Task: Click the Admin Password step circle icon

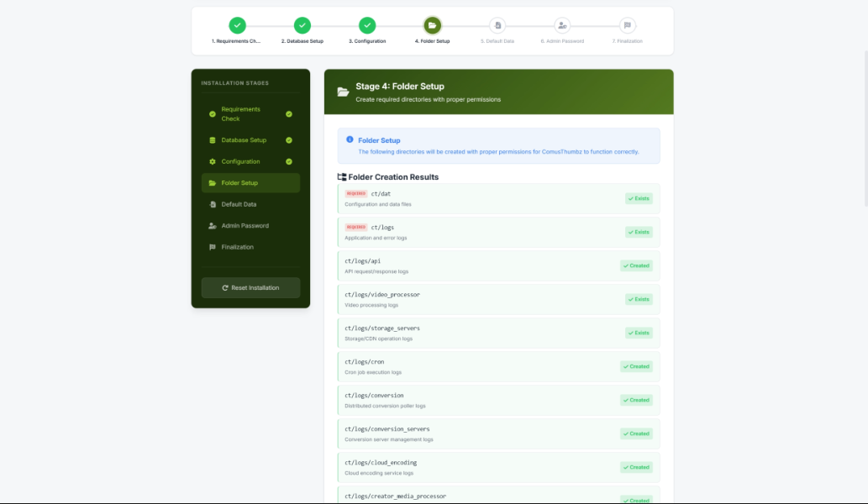Action: (562, 25)
